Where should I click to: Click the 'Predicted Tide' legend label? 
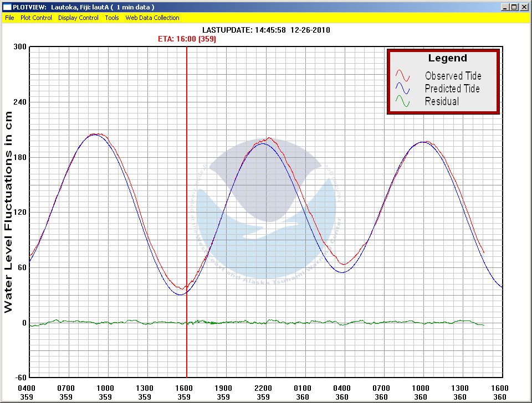pos(452,89)
